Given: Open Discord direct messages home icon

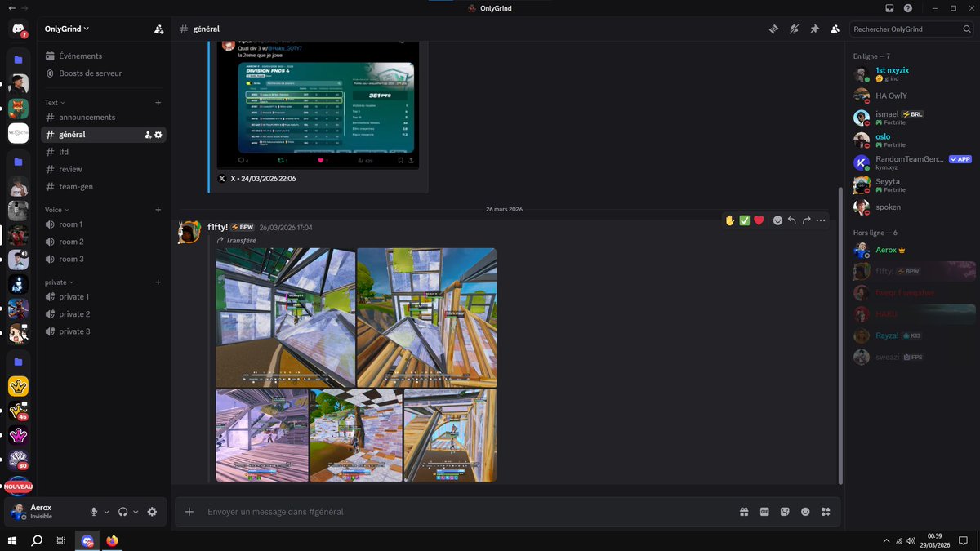Looking at the screenshot, I should pos(18,29).
